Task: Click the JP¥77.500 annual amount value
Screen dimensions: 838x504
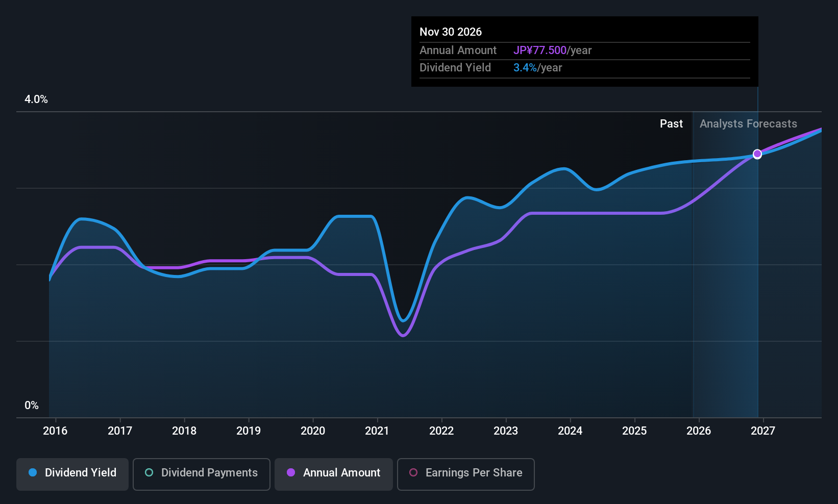Action: pos(540,51)
